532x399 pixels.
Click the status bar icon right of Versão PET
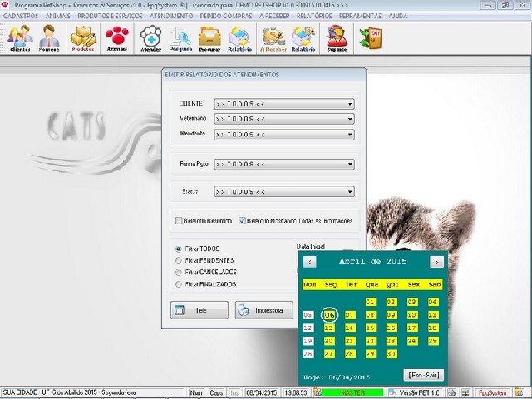tap(451, 392)
